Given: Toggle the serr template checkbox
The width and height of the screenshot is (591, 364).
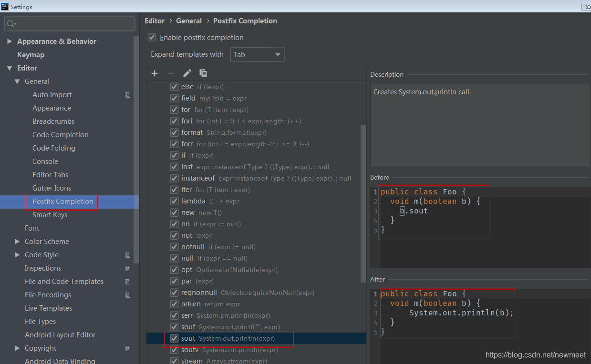Looking at the screenshot, I should click(x=174, y=315).
